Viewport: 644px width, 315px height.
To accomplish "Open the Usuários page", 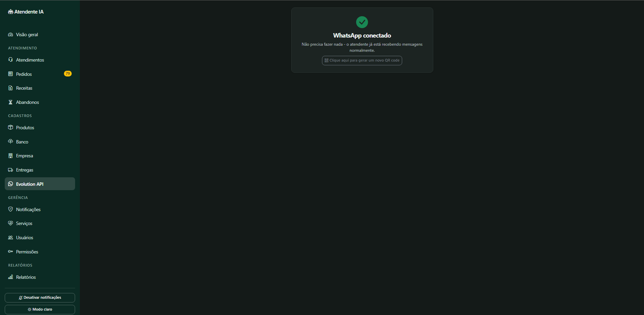I will 40,238.
